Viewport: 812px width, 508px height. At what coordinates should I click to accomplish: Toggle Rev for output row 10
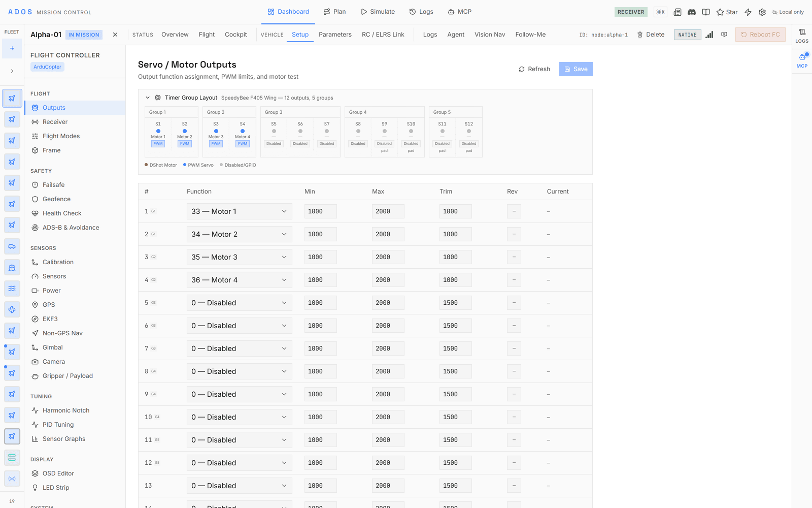514,417
